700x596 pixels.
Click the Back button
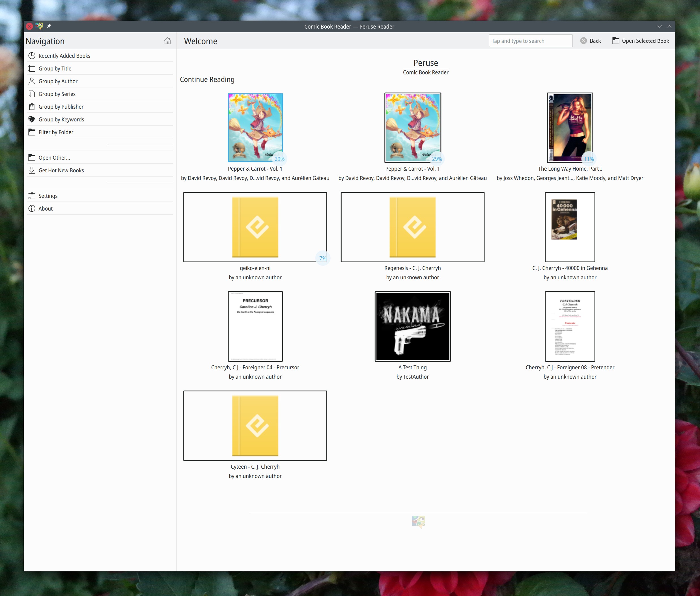click(591, 41)
